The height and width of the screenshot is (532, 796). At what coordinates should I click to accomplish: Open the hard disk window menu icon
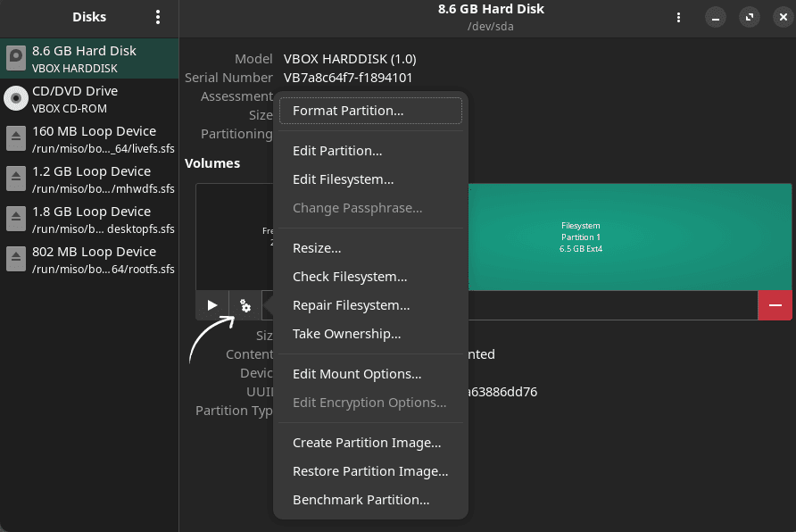click(678, 17)
